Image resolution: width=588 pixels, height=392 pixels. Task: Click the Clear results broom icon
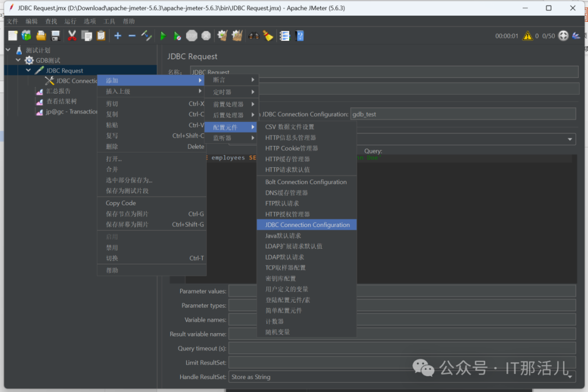click(222, 35)
